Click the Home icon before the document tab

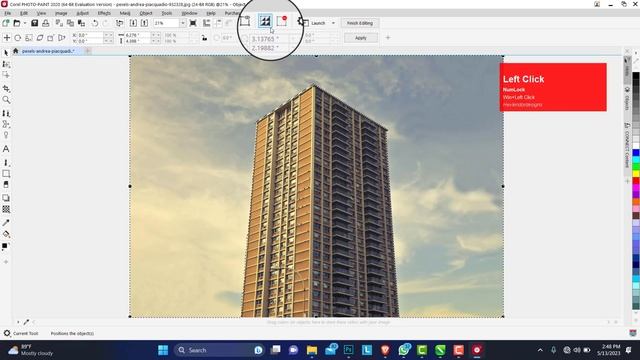click(x=16, y=51)
